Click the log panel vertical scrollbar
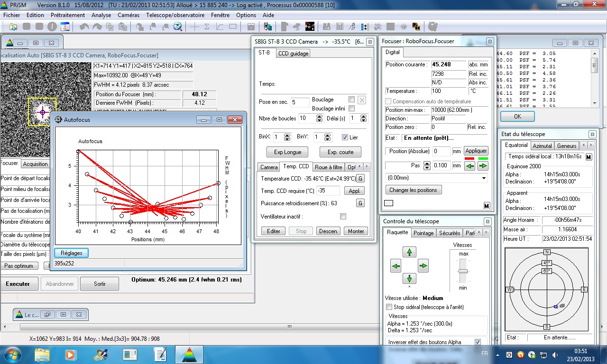The width and height of the screenshot is (607, 364). [x=595, y=79]
